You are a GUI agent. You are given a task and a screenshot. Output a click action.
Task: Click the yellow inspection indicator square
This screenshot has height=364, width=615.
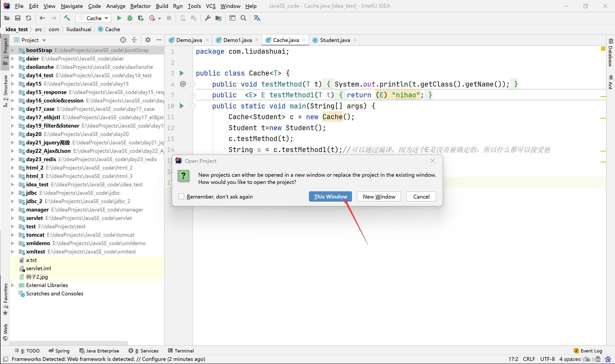603,49
